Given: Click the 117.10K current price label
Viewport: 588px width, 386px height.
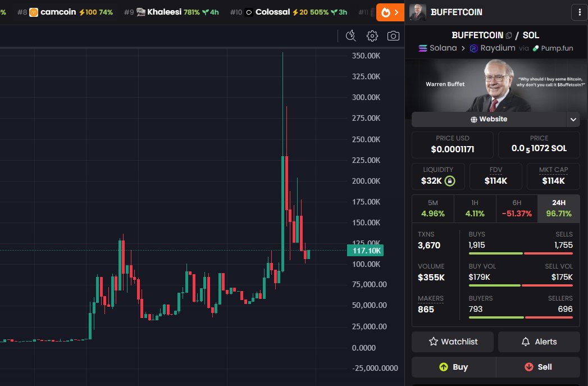Looking at the screenshot, I should (x=365, y=251).
